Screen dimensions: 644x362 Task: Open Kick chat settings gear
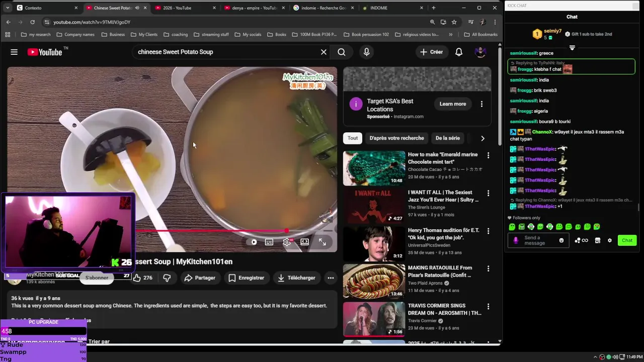tap(609, 240)
